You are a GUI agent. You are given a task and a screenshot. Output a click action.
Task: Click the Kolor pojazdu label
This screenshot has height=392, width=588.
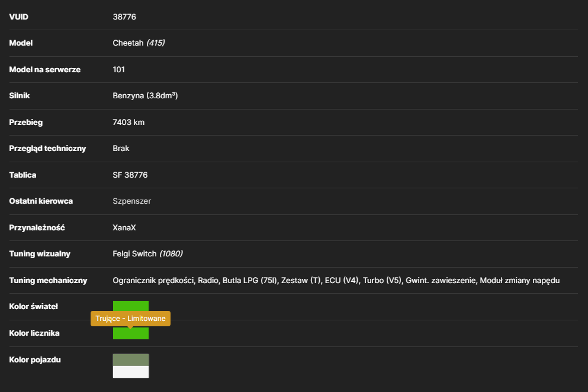(35, 360)
